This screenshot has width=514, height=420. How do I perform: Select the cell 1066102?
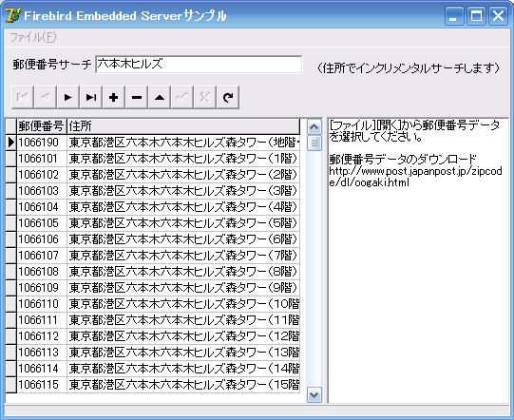coord(42,175)
